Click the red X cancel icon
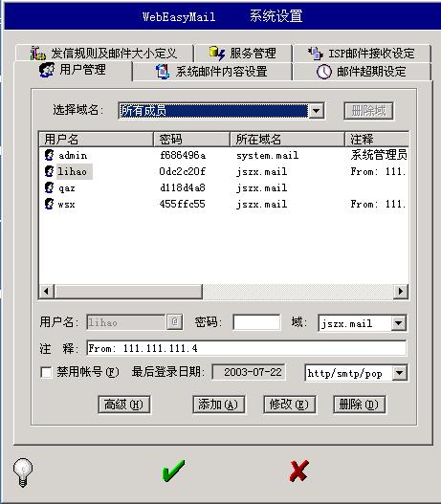This screenshot has height=504, width=441. (x=298, y=471)
